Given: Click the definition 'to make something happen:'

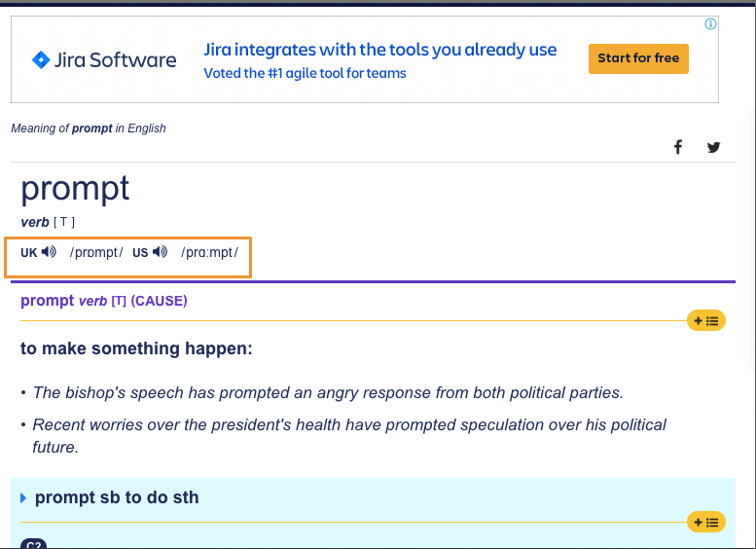Looking at the screenshot, I should pos(136,348).
